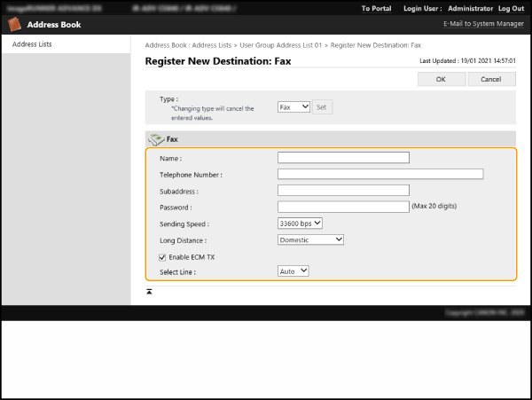Go to the To Portal link

(377, 8)
